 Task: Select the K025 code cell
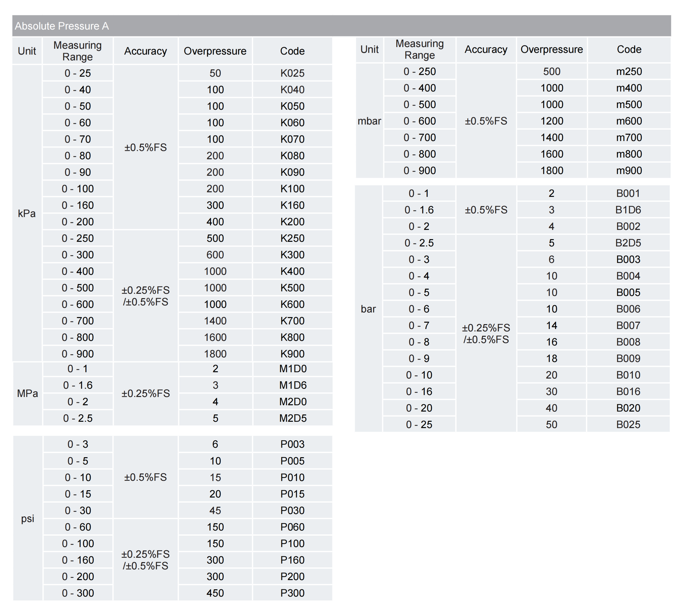(292, 73)
